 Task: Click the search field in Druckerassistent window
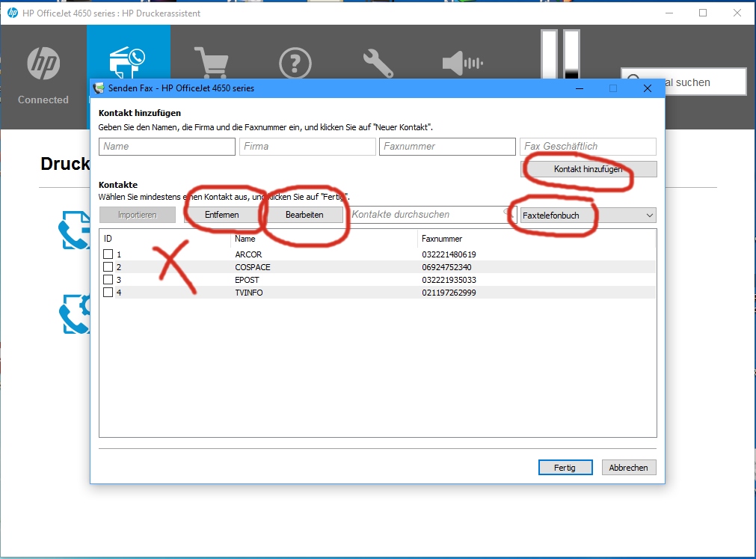coord(683,82)
